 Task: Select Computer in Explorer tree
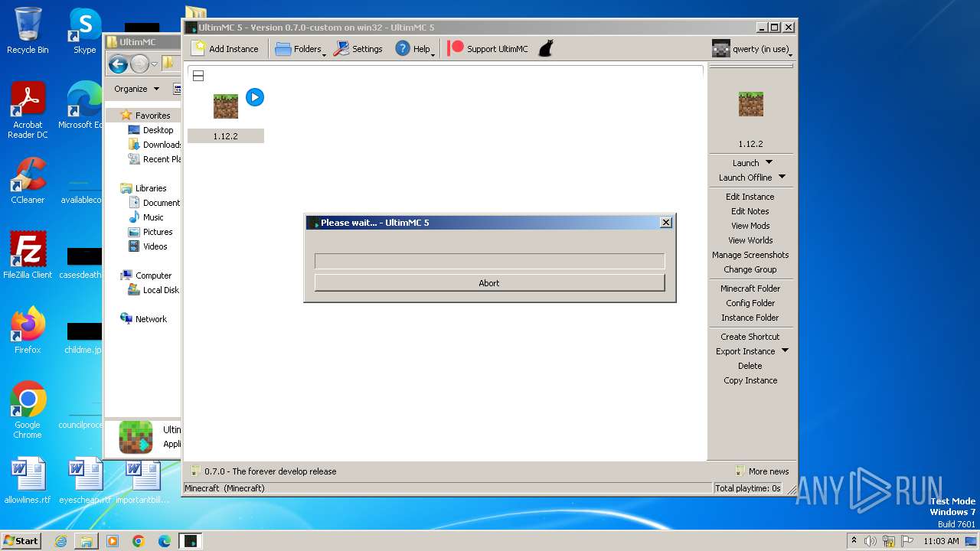tap(145, 275)
